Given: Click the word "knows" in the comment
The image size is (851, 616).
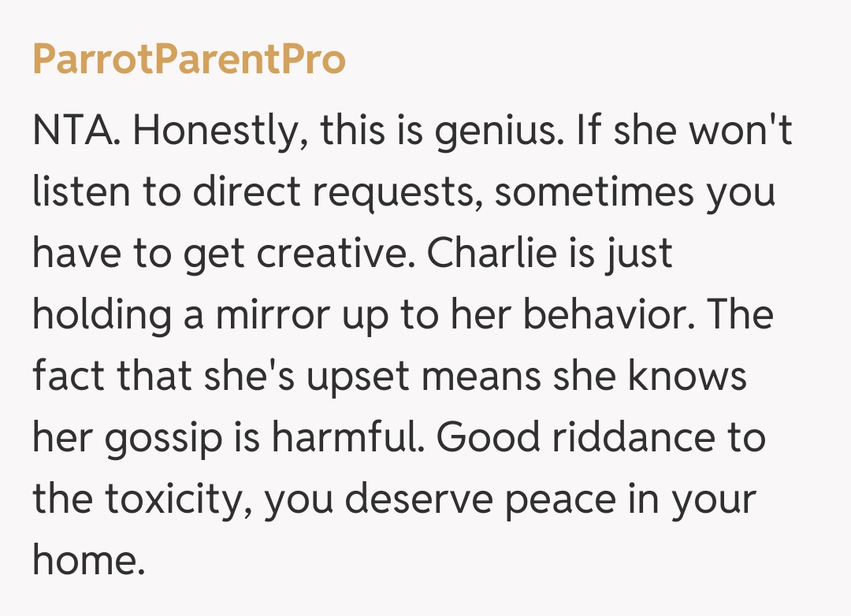Looking at the screenshot, I should 686,377.
